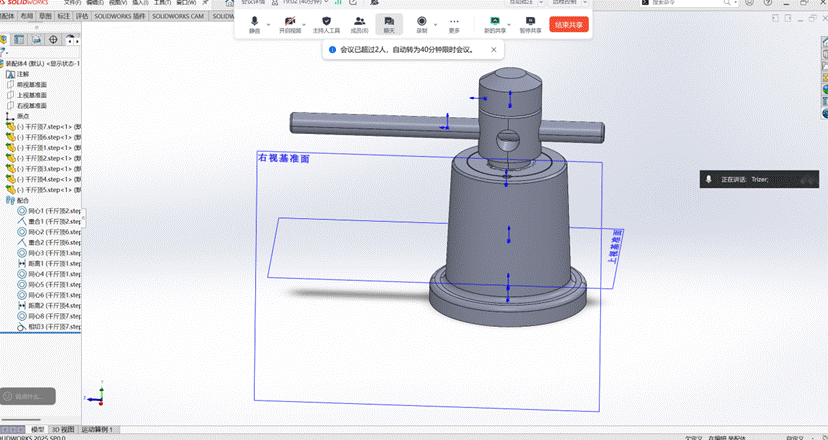This screenshot has width=828, height=440.
Task: Open the chat panel icon
Action: tap(389, 22)
